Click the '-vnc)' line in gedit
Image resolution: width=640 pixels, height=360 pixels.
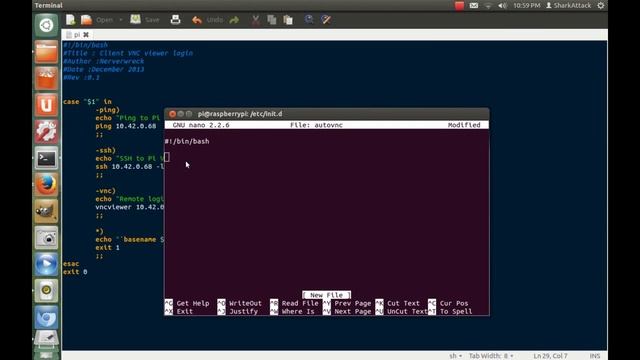105,191
